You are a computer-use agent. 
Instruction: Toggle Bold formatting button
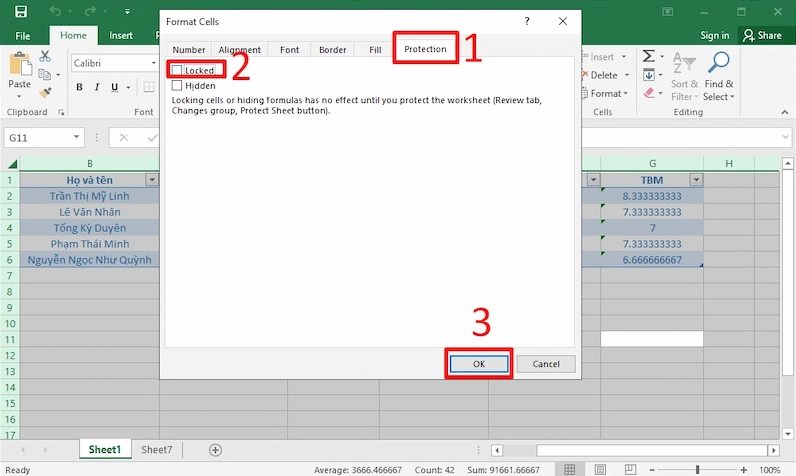tap(79, 87)
